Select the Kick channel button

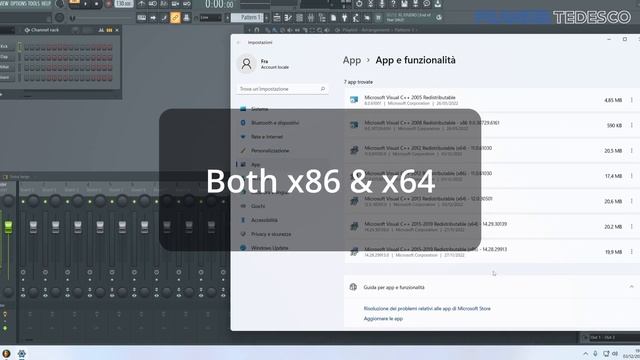(7, 47)
